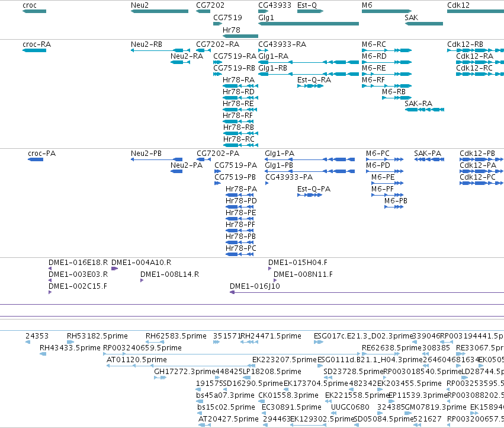Select the SAK gene glyph
The height and width of the screenshot is (428, 504).
click(424, 24)
